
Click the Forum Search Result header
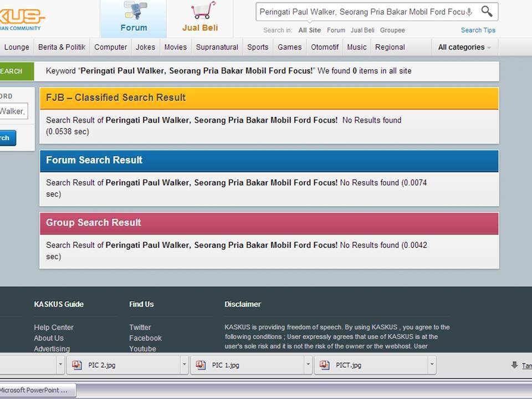(x=269, y=161)
